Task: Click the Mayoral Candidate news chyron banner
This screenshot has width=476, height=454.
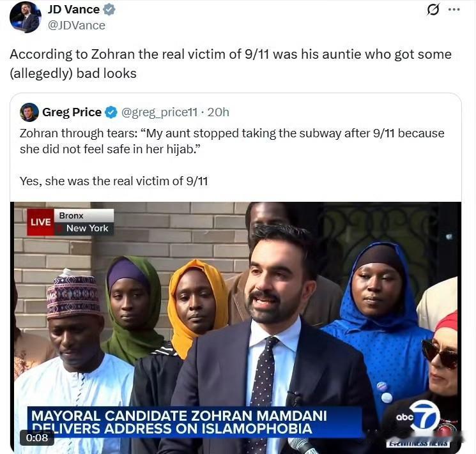Action: pyautogui.click(x=194, y=422)
